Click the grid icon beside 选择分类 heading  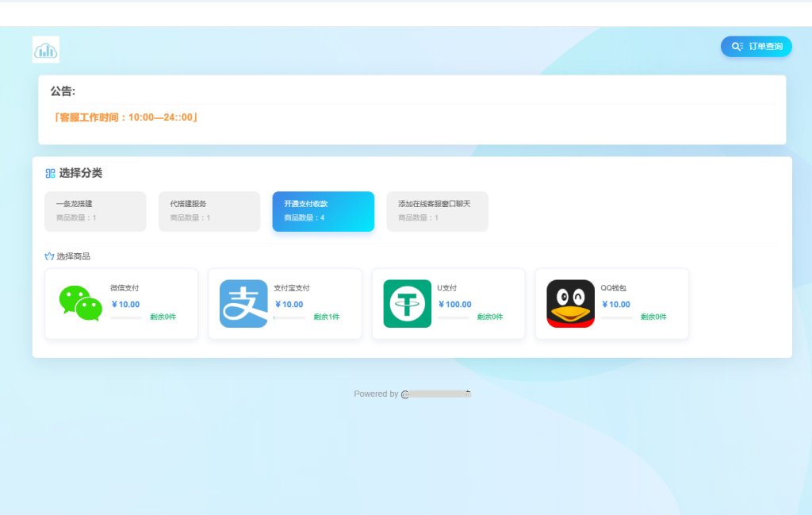click(48, 173)
